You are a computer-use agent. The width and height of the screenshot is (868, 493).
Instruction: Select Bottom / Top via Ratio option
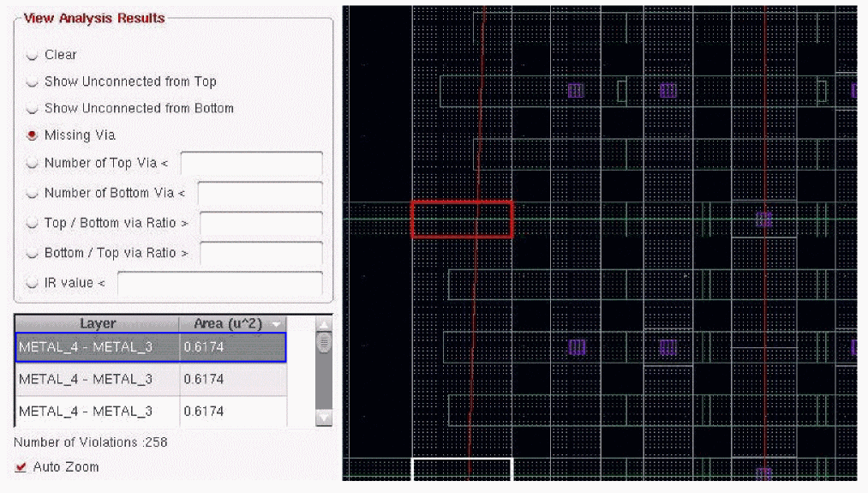(x=32, y=253)
